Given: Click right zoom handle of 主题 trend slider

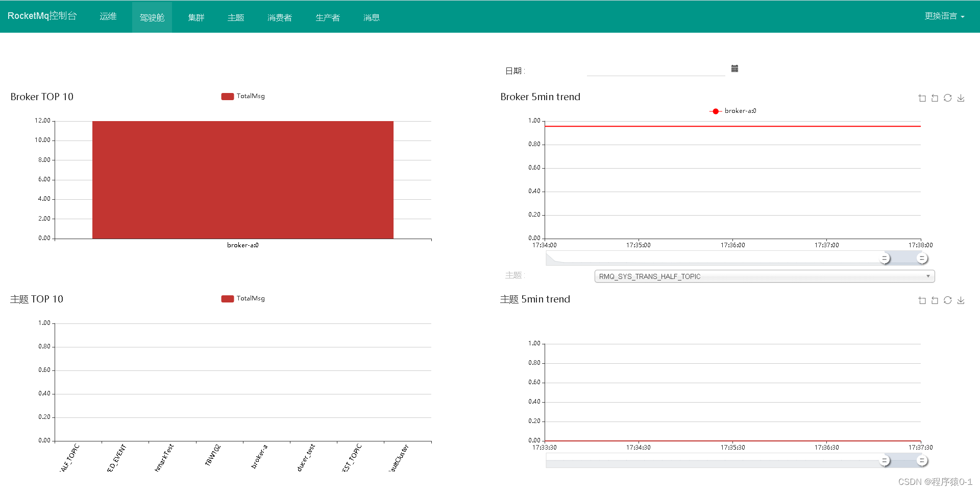Looking at the screenshot, I should click(x=922, y=461).
